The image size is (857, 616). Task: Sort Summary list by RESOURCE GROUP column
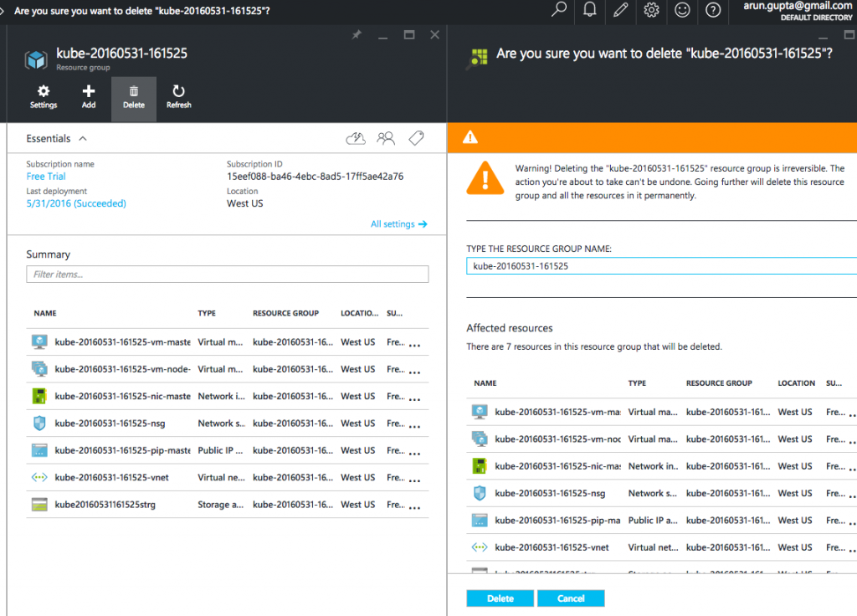click(x=286, y=313)
